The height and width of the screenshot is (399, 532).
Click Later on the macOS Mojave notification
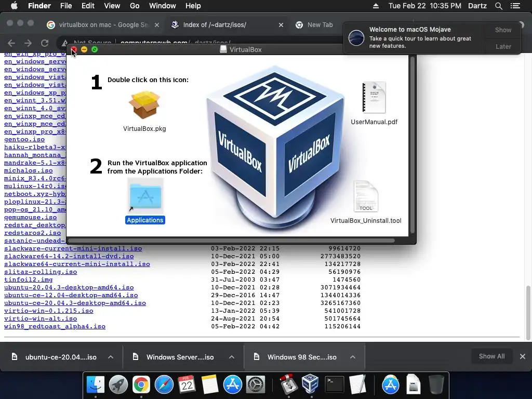coord(503,46)
